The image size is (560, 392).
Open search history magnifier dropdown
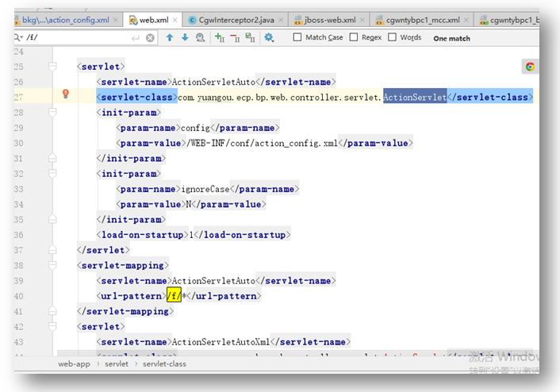point(18,37)
